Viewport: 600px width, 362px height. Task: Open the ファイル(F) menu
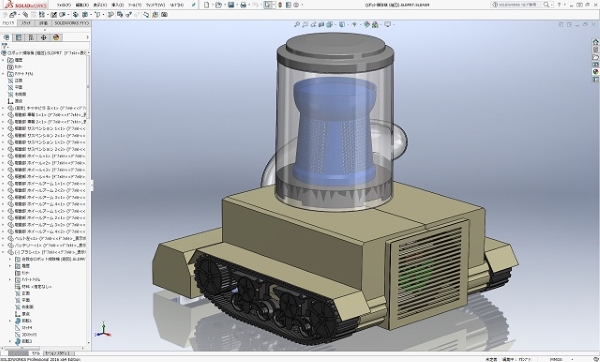[64, 5]
